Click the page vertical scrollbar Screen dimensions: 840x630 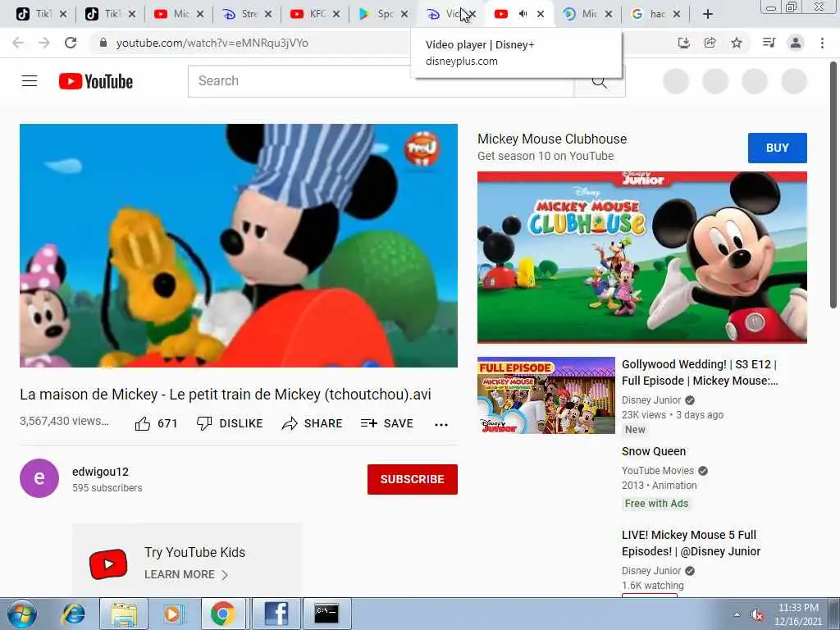click(x=833, y=185)
